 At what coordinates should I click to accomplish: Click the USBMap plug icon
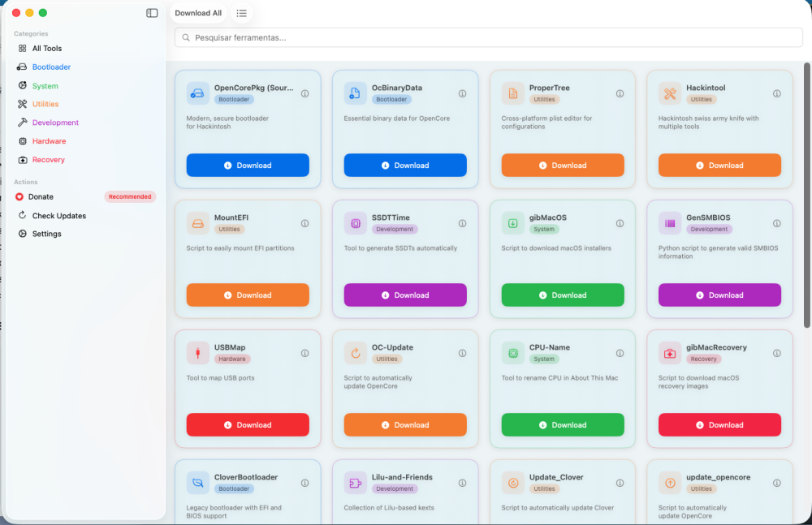point(198,353)
